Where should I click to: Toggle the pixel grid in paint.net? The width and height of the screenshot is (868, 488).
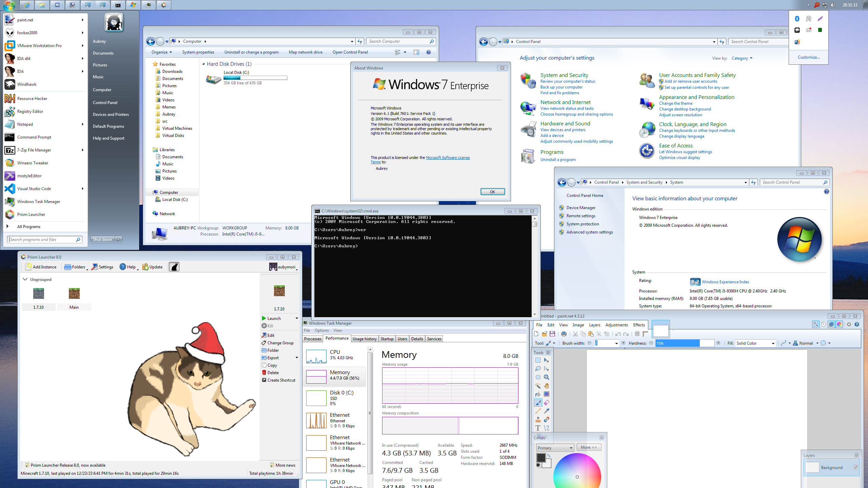click(x=637, y=334)
